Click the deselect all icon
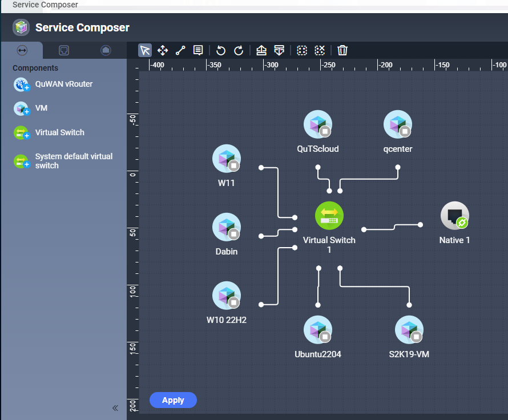 (x=320, y=51)
